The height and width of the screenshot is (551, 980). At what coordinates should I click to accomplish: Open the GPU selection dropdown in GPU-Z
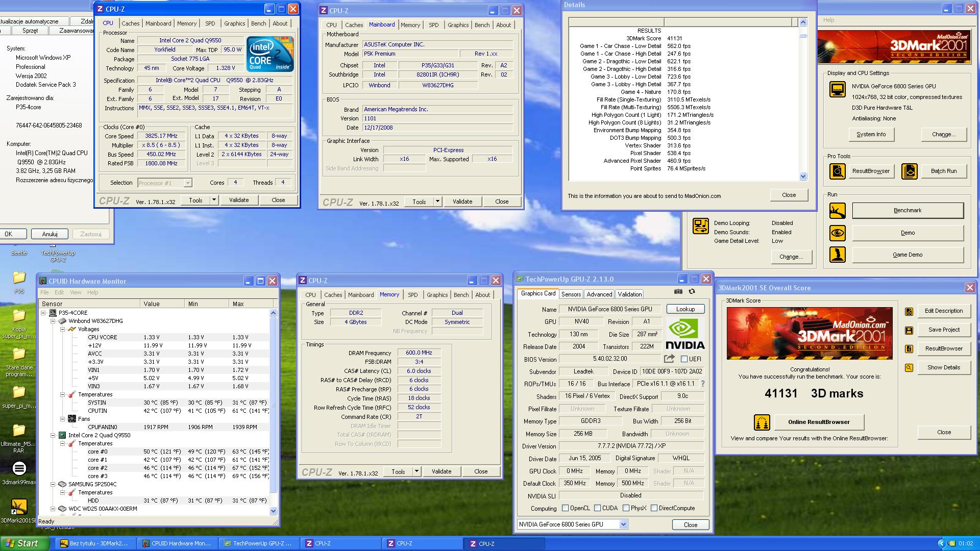(623, 524)
